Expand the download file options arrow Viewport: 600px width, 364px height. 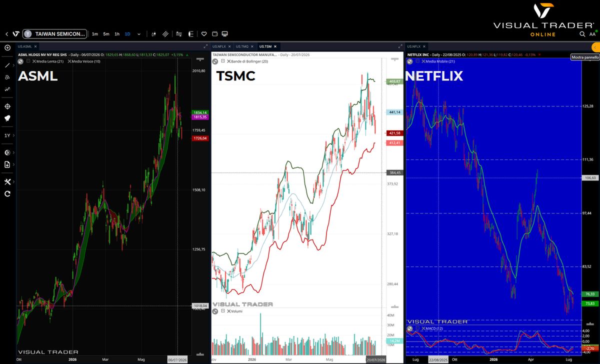point(13,164)
